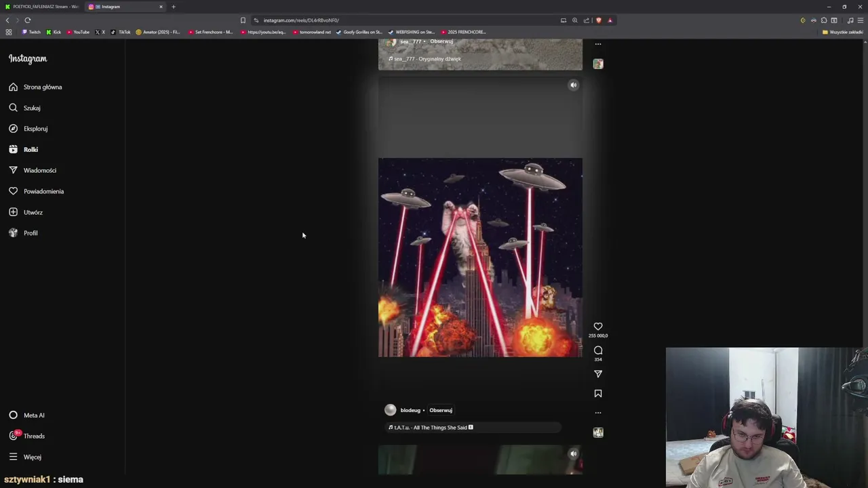Open more options for blodeug reel
The height and width of the screenshot is (488, 868).
(598, 413)
